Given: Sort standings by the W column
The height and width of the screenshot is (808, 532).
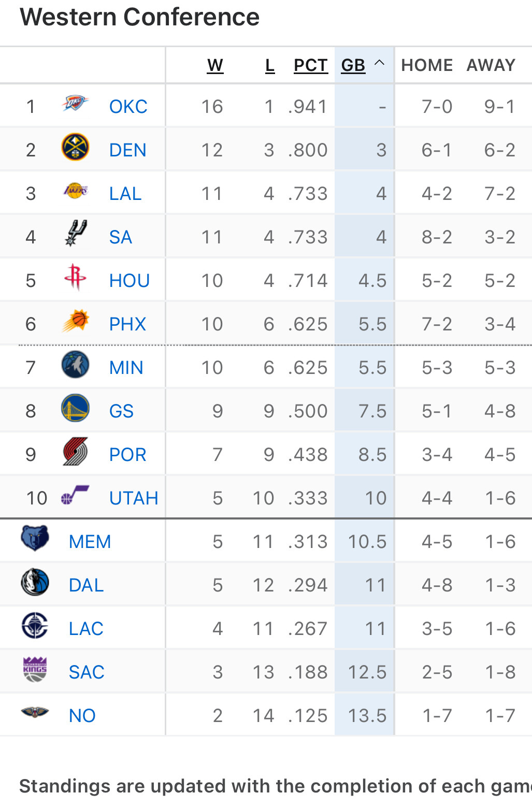Looking at the screenshot, I should (x=215, y=65).
